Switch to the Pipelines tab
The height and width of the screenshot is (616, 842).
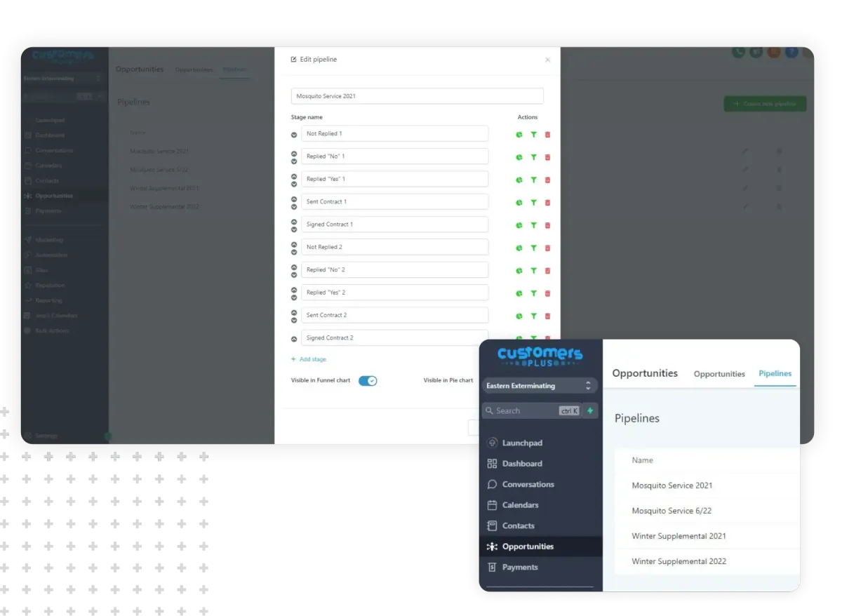click(x=775, y=374)
